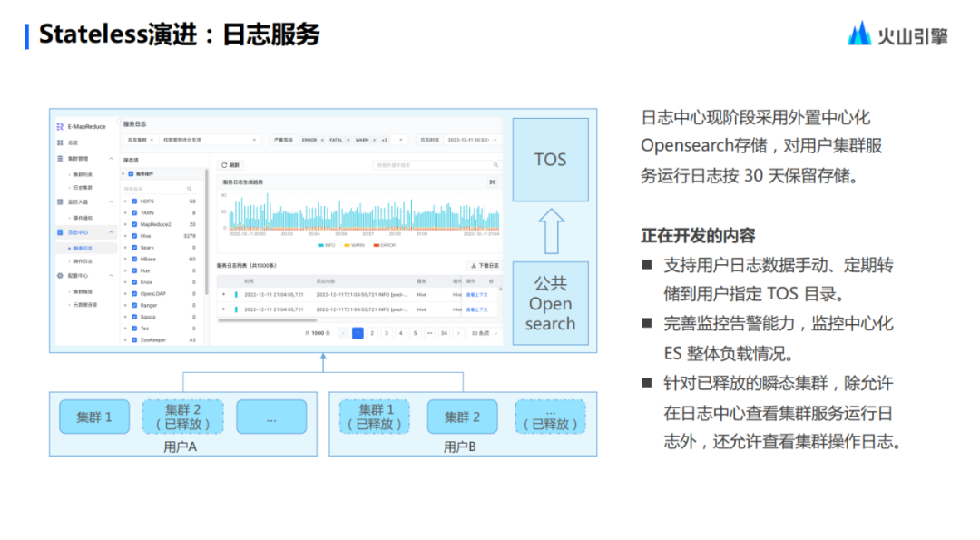Click the chart fullscreen expand icon
Screen dimensions: 980x540
tap(493, 182)
